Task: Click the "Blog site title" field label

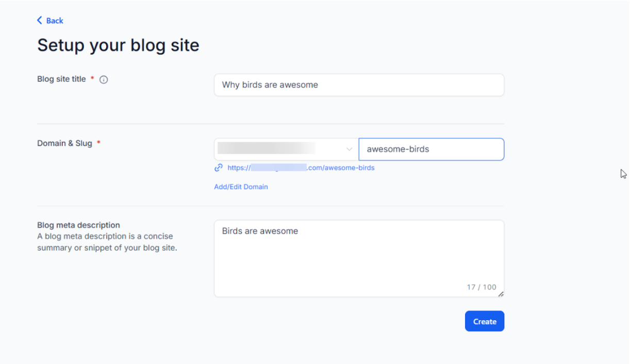Action: [x=61, y=79]
